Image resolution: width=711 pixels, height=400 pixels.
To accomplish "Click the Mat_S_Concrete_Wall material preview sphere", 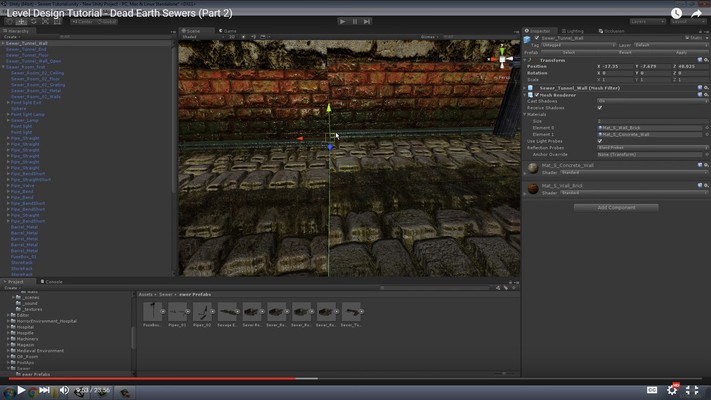I will pyautogui.click(x=533, y=168).
